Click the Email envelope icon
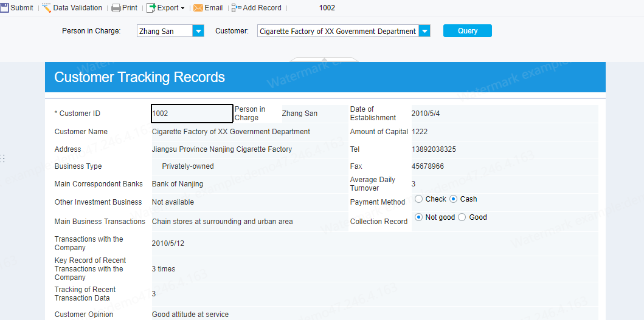Viewport: 644px width, 320px height. [x=198, y=8]
